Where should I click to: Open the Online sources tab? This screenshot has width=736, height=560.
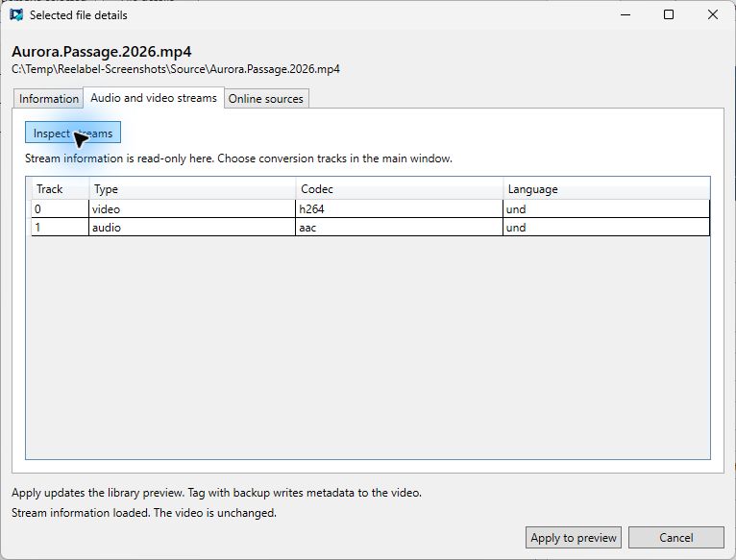[266, 99]
